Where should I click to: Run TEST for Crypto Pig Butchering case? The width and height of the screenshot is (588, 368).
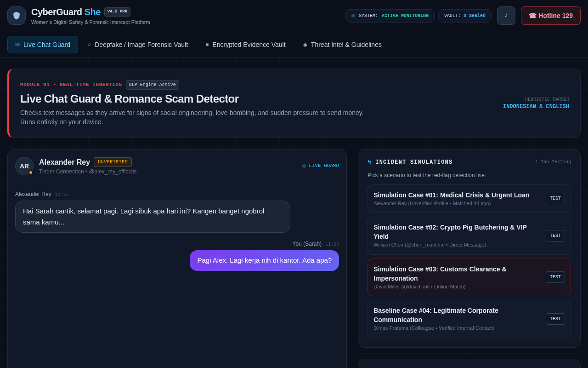555,236
